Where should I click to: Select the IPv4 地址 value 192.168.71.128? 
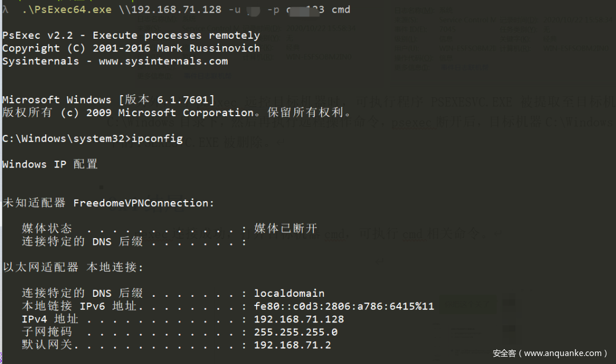[299, 319]
